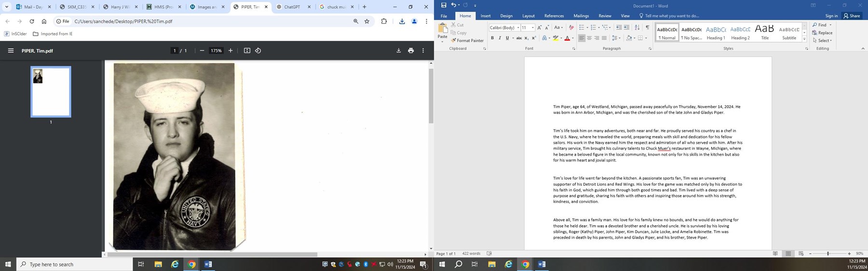This screenshot has width=868, height=271.
Task: Switch to the ChatGPT browser tab
Action: pos(291,7)
